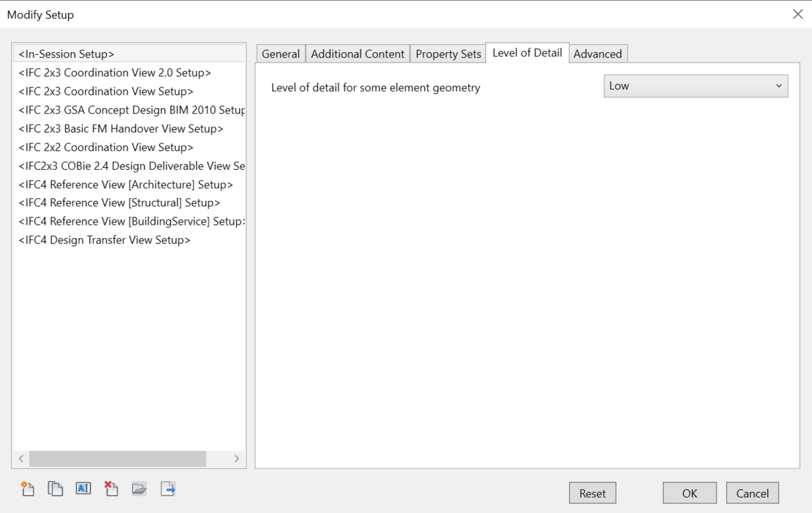The image size is (812, 513).
Task: Import a setup using the open folder icon
Action: click(139, 489)
